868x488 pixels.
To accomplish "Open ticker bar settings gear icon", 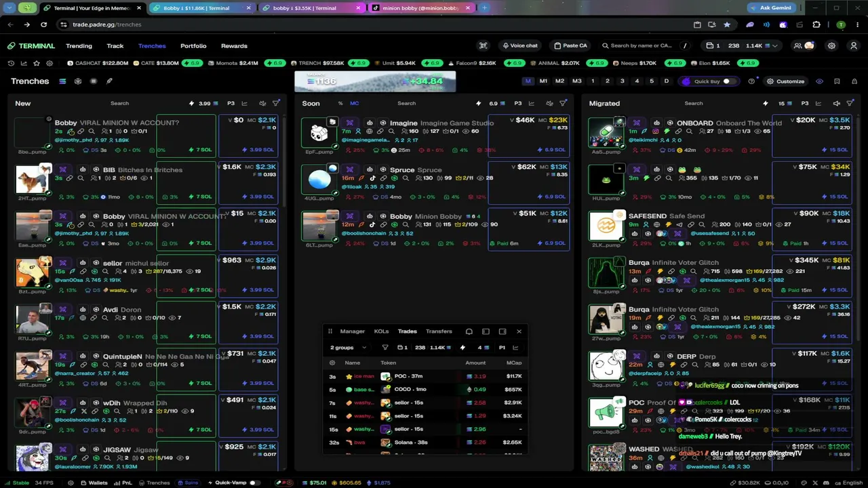I will 50,63.
